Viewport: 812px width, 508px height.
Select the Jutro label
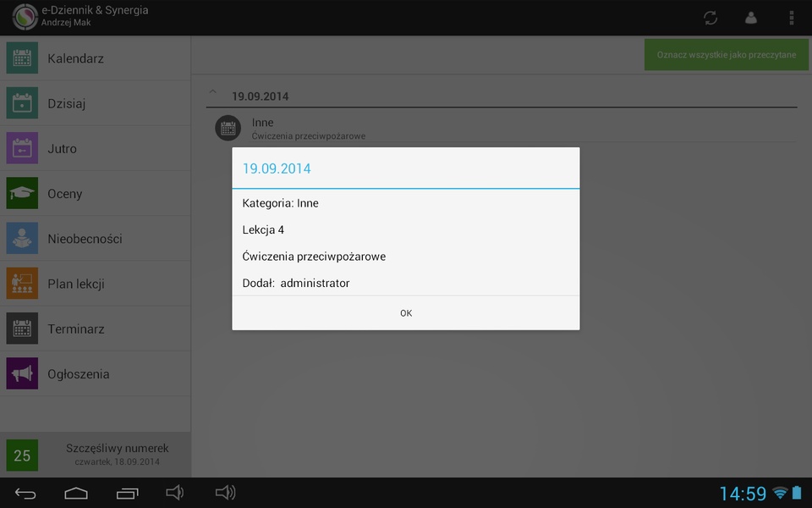[62, 149]
